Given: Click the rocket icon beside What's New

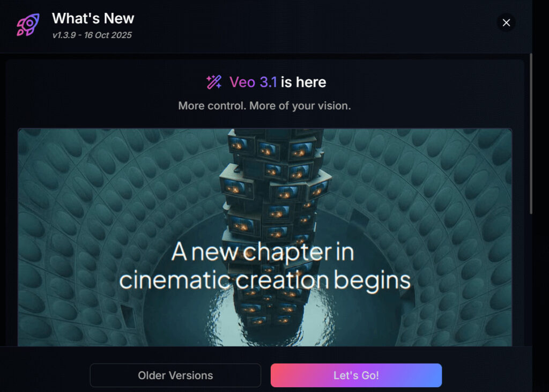Looking at the screenshot, I should click(x=28, y=25).
